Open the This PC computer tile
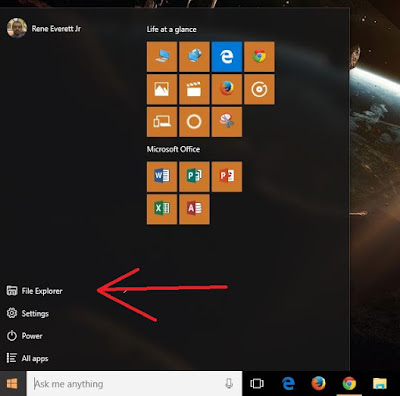The width and height of the screenshot is (400, 396). click(162, 57)
